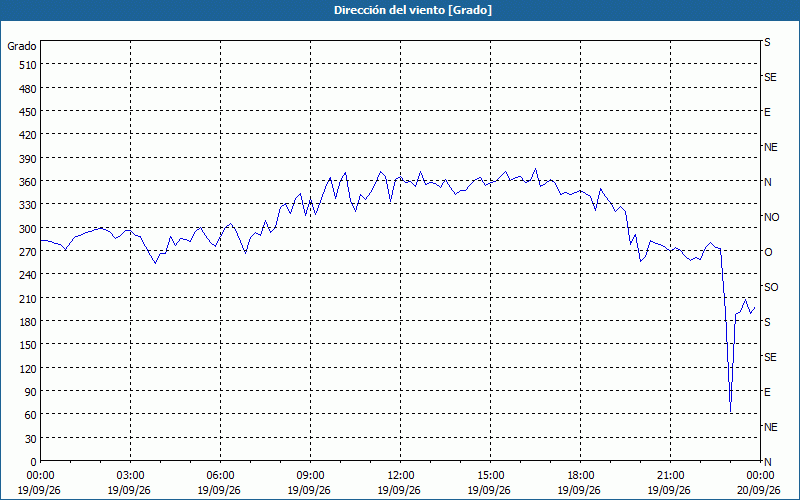Viewport: 800px width, 500px height.
Task: Click the "S" compass label beside 180 gridline
Action: [767, 322]
